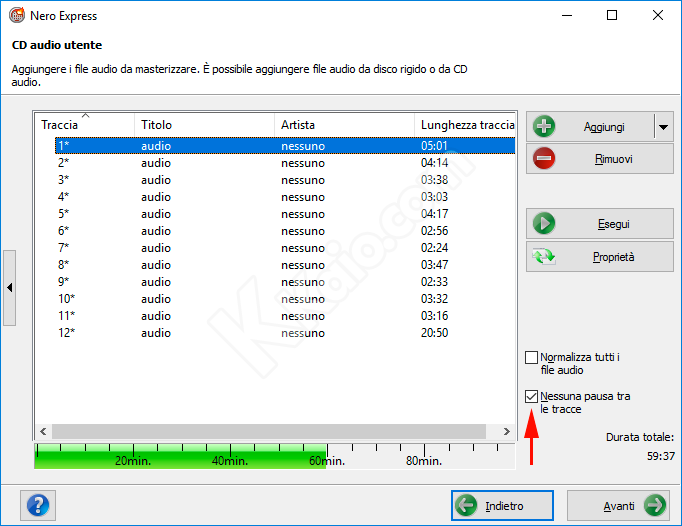
Task: Click the blue question mark help icon
Action: tap(38, 505)
